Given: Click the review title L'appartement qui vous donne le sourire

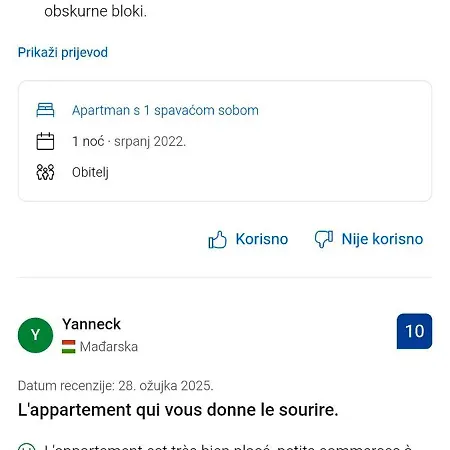Looking at the screenshot, I should point(178,410).
